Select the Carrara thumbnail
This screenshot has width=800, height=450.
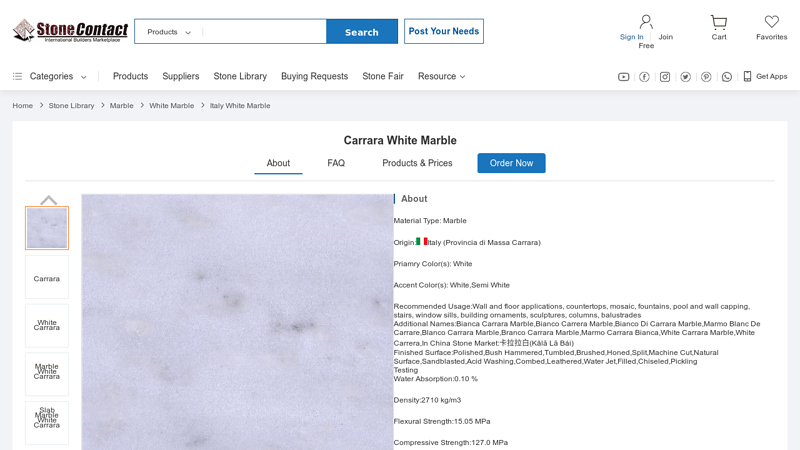point(47,277)
